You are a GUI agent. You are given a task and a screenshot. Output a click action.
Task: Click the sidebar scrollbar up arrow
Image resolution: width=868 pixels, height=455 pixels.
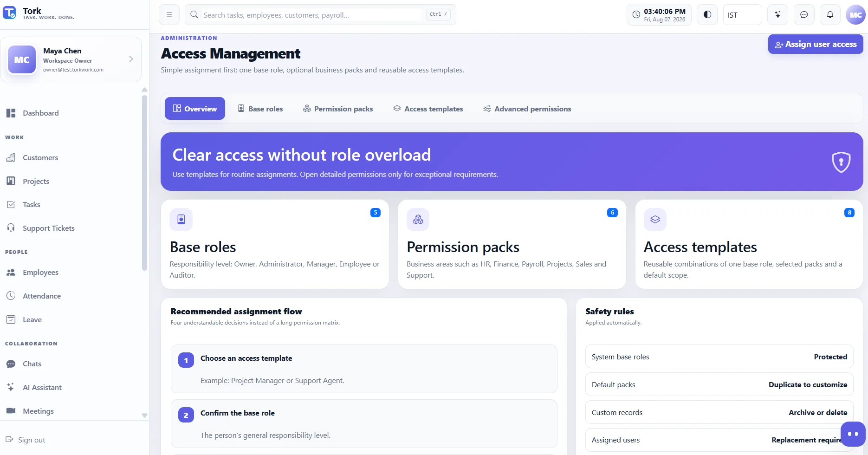pos(144,90)
